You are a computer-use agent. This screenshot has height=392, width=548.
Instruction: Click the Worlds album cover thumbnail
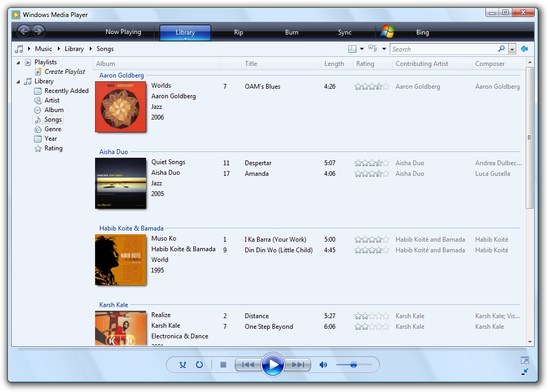pyautogui.click(x=121, y=107)
